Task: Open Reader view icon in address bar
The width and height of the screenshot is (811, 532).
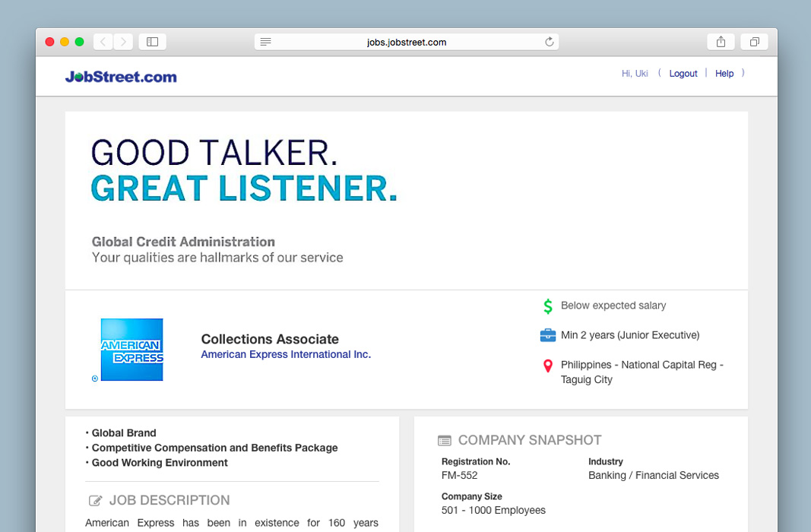Action: [x=265, y=42]
